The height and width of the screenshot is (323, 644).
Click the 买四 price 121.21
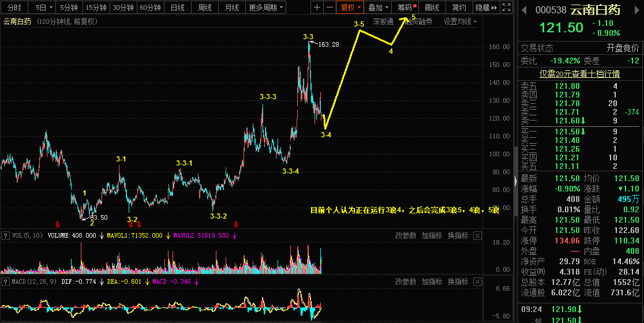tap(567, 157)
